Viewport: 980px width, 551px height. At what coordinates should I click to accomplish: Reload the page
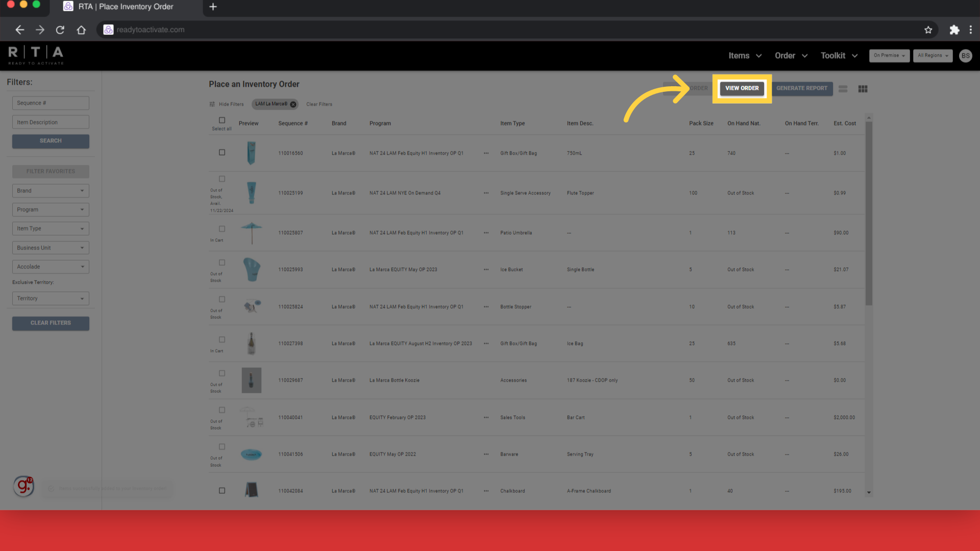tap(60, 30)
